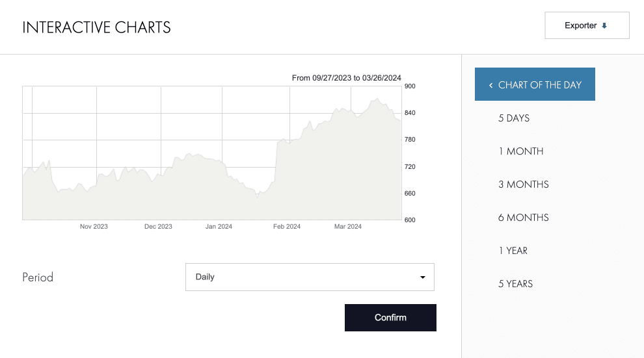This screenshot has width=644, height=358.
Task: Click the Dec 2023 axis label
Action: [x=158, y=226]
